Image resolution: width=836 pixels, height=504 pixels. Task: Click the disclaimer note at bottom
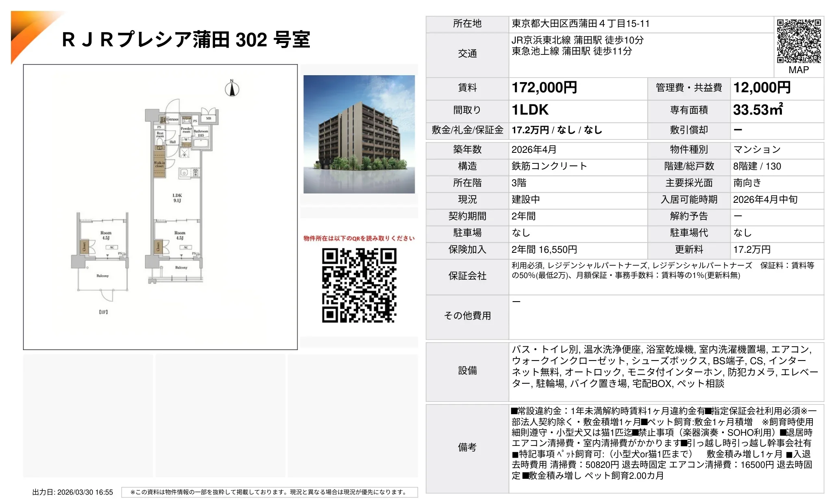coord(269,492)
